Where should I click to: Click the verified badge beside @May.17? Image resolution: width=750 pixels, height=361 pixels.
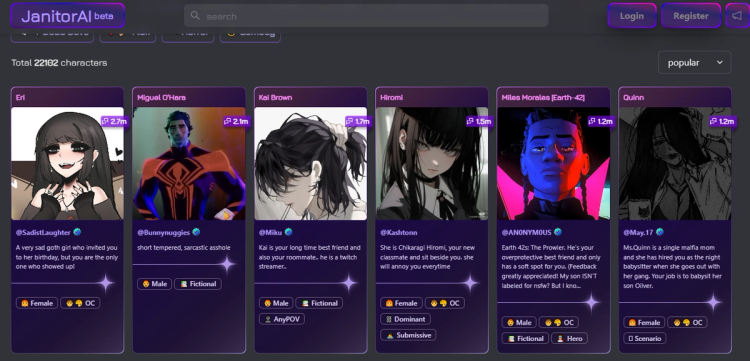[660, 232]
